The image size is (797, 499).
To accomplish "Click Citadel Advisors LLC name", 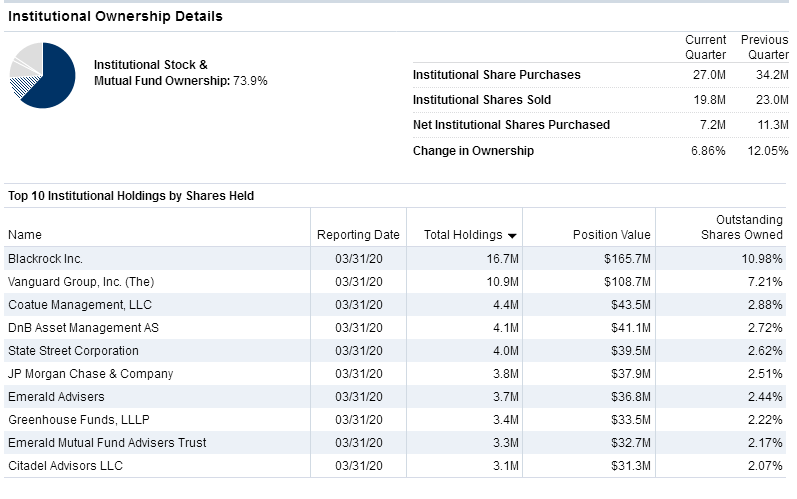I will tap(66, 465).
